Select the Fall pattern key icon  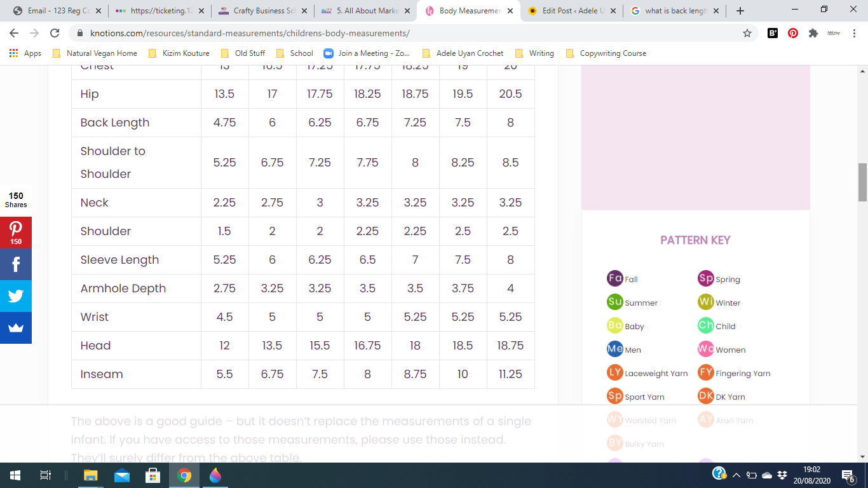(x=614, y=278)
